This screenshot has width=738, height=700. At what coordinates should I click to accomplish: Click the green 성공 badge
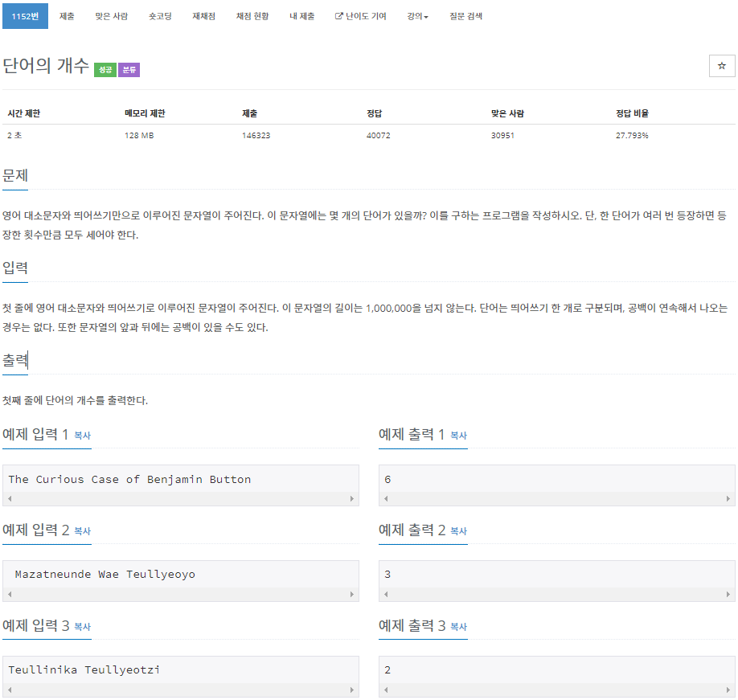[x=104, y=68]
